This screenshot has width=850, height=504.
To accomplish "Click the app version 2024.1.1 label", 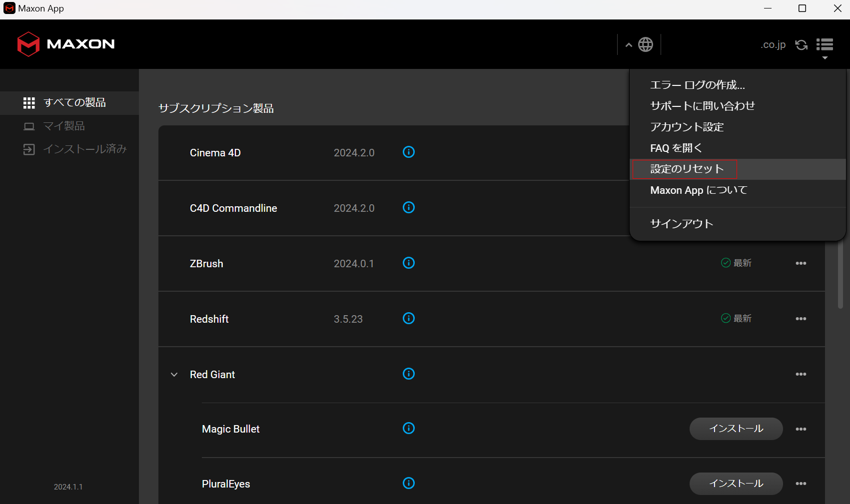I will pos(68,487).
